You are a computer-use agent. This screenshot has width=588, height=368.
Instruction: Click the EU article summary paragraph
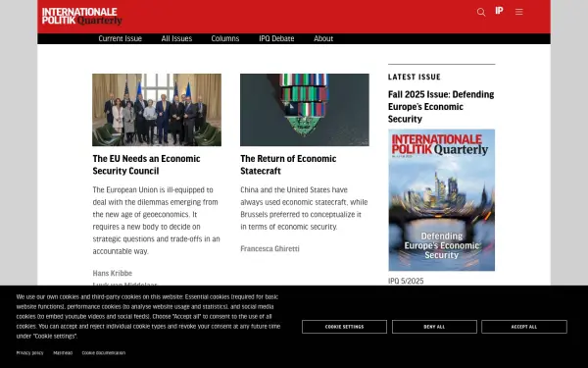(157, 221)
